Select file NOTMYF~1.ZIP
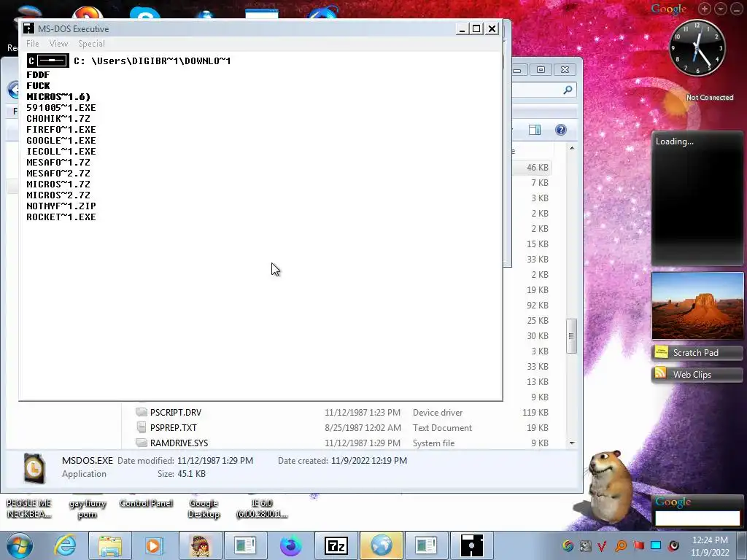747x560 pixels. [61, 206]
